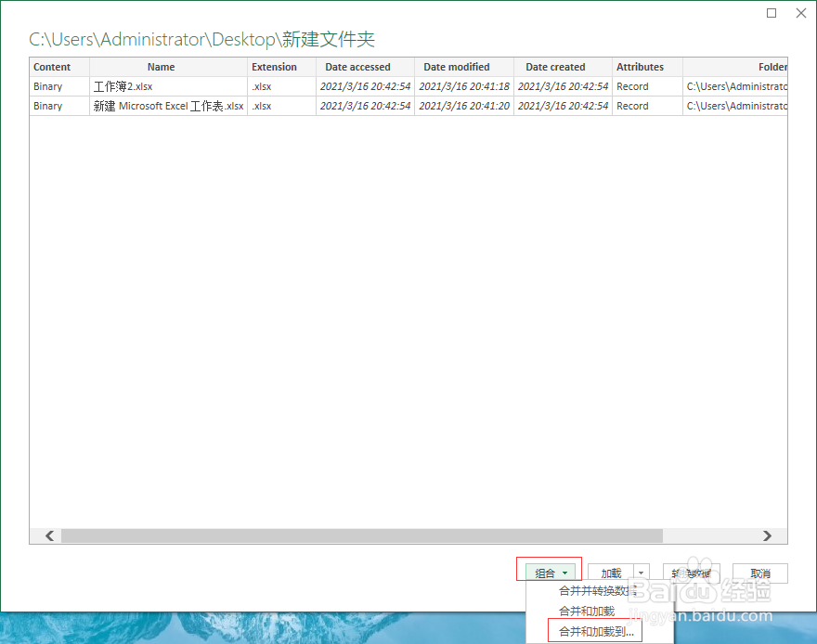Click file name 新建 Microsoft Excel 工作表.xlsx

(168, 106)
